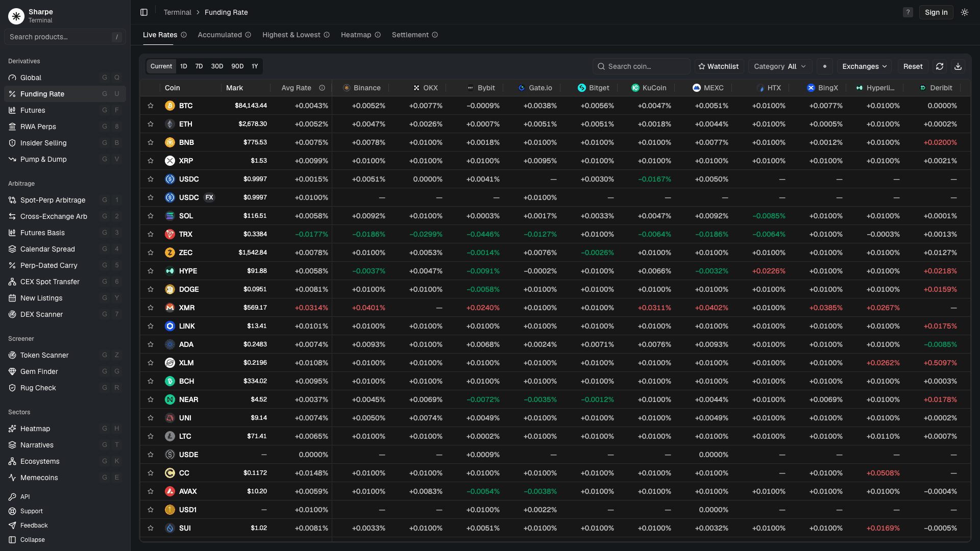Go to Terminal breadcrumb
The width and height of the screenshot is (980, 551).
(x=177, y=12)
